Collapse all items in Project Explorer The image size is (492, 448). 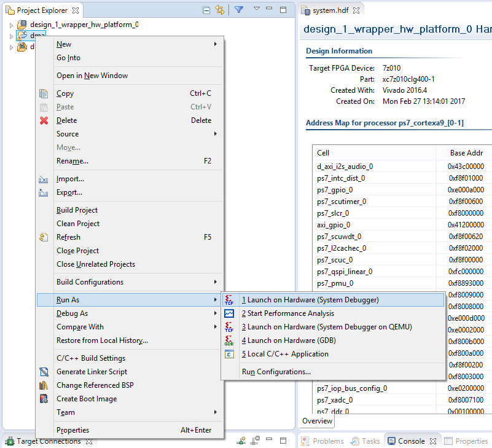coord(206,10)
